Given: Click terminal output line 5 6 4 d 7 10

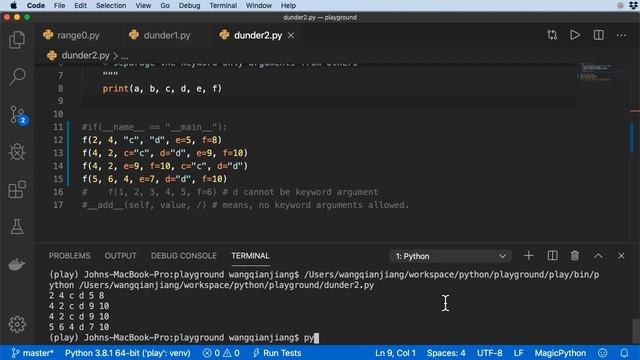Looking at the screenshot, I should pyautogui.click(x=79, y=327).
